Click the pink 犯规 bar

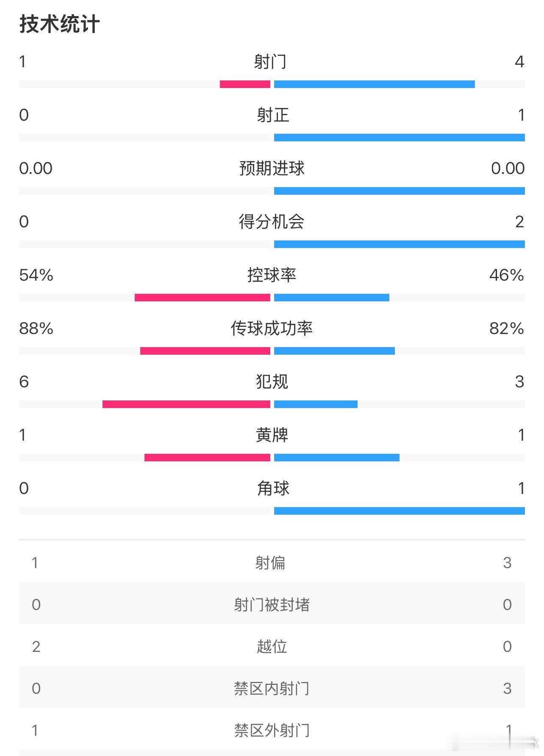click(x=186, y=404)
